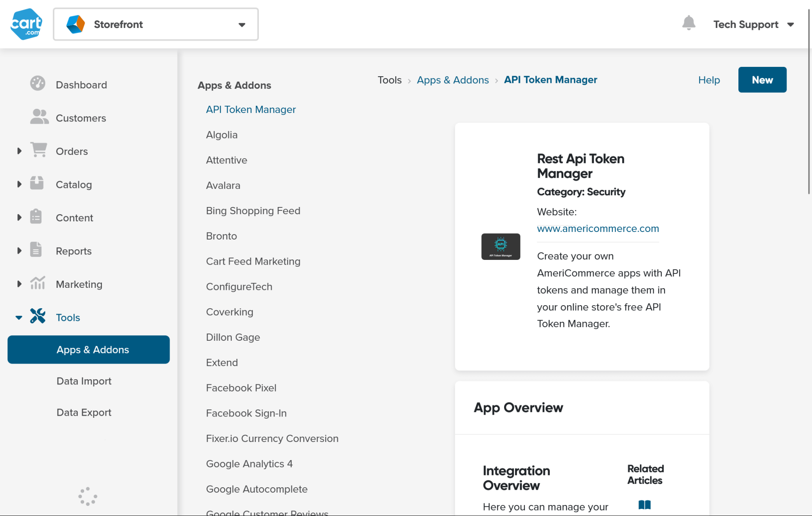Screen dimensions: 812x516
Task: Open Fixer.io Currency Conversion app
Action: (272, 439)
